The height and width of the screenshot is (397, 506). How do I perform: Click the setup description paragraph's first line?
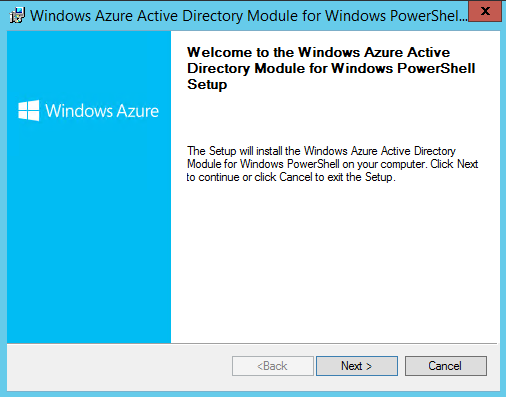coord(321,151)
